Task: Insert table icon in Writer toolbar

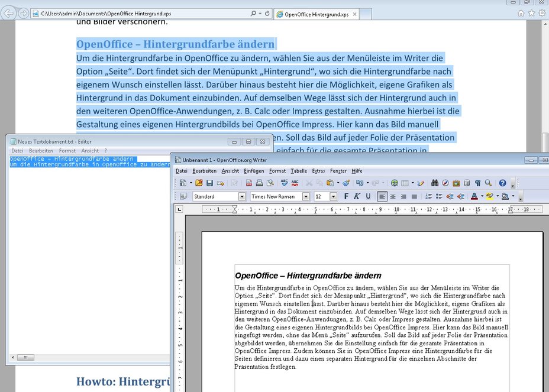Action: [x=405, y=183]
